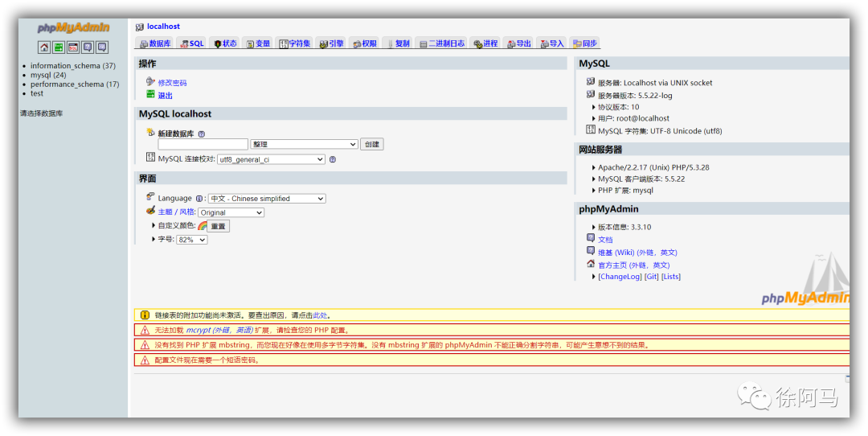Open the [Git] link
This screenshot has height=436, width=868.
652,277
